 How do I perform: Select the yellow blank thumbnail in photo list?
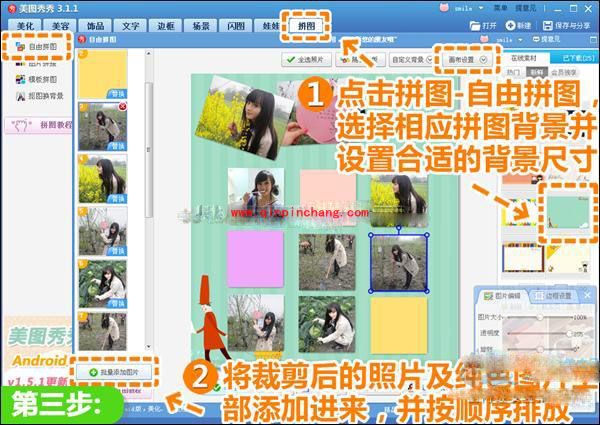pos(103,74)
